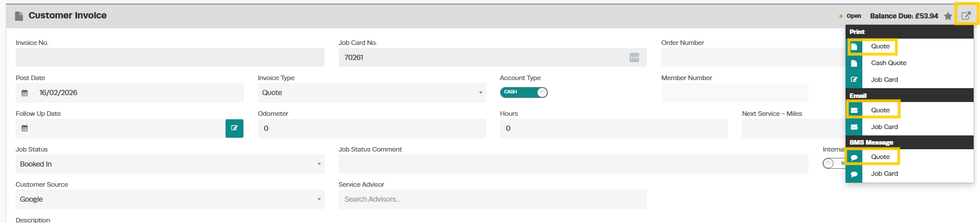Click Email Job Card envelope icon
The height and width of the screenshot is (223, 980).
tap(854, 127)
